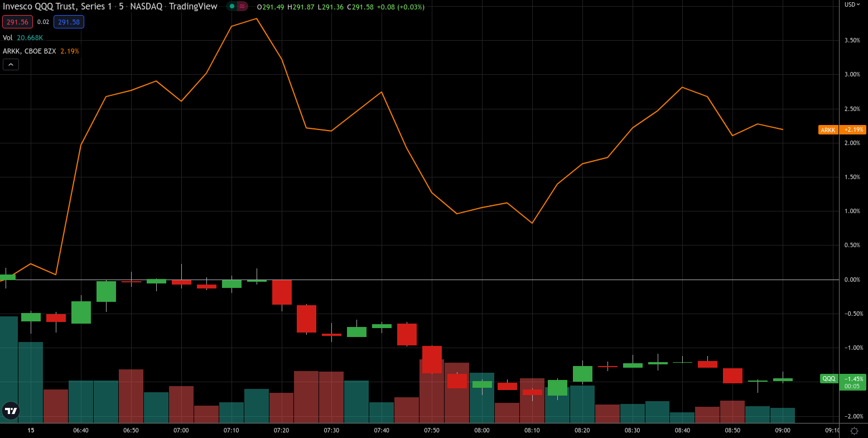
Task: Click the green QQQ price scale label
Action: click(829, 378)
